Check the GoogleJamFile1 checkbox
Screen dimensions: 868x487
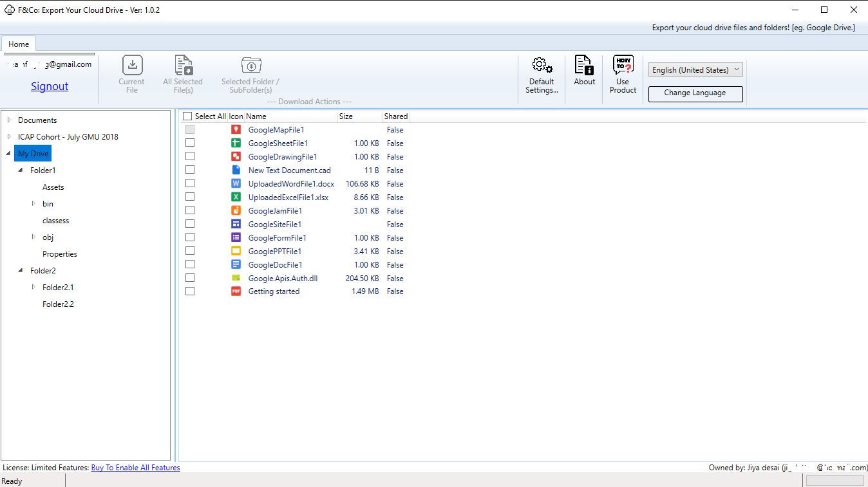pos(190,210)
